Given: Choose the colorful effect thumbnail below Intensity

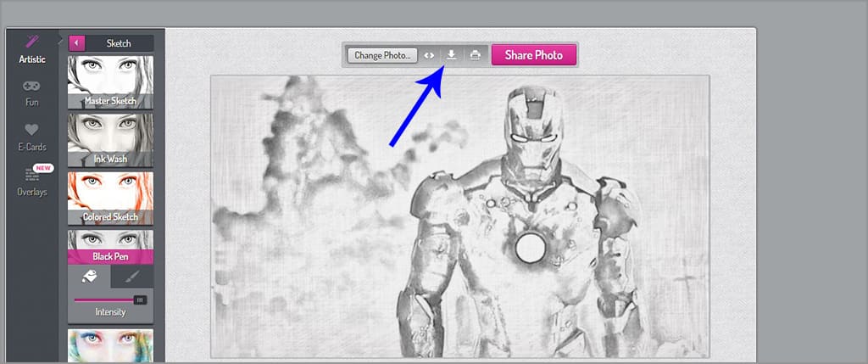Looking at the screenshot, I should (110, 345).
